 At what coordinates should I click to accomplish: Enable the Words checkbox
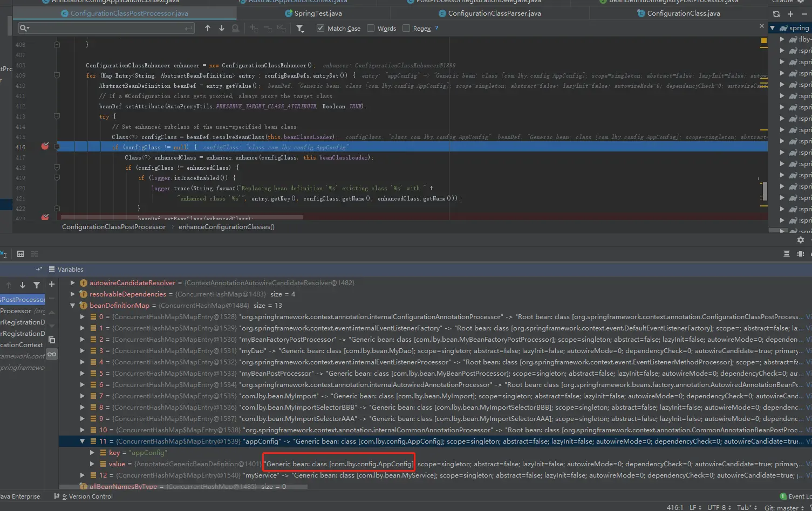371,28
